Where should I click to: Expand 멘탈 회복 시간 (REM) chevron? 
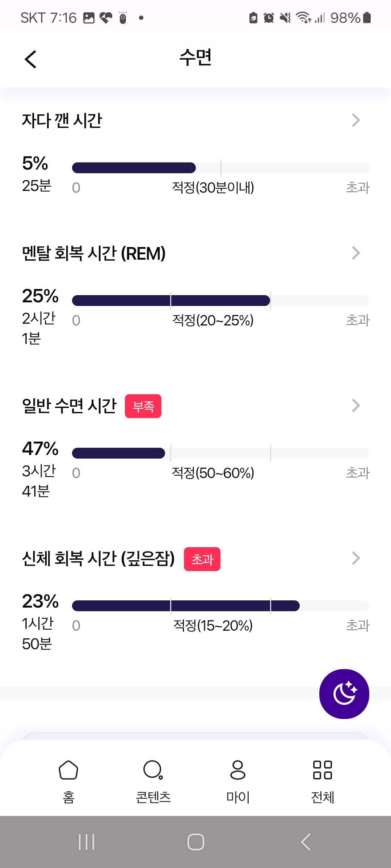[356, 253]
